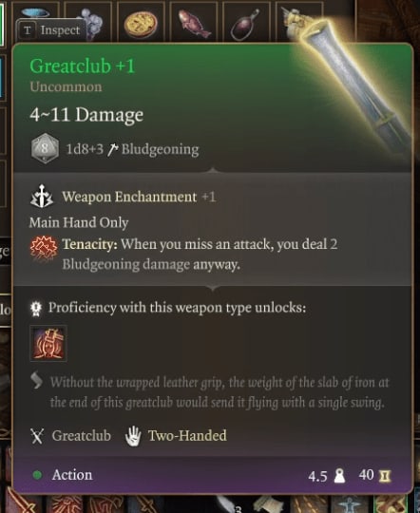Click the green Action indicator dot
This screenshot has width=420, height=513.
tap(38, 475)
